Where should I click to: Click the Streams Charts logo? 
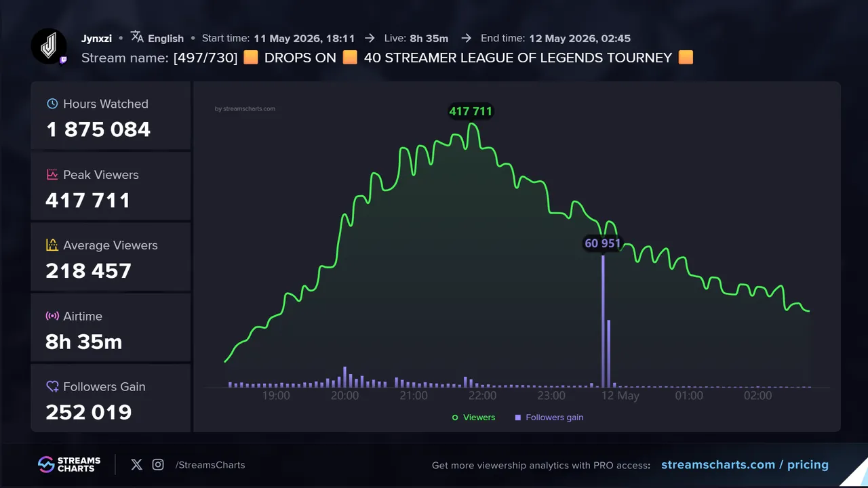69,464
